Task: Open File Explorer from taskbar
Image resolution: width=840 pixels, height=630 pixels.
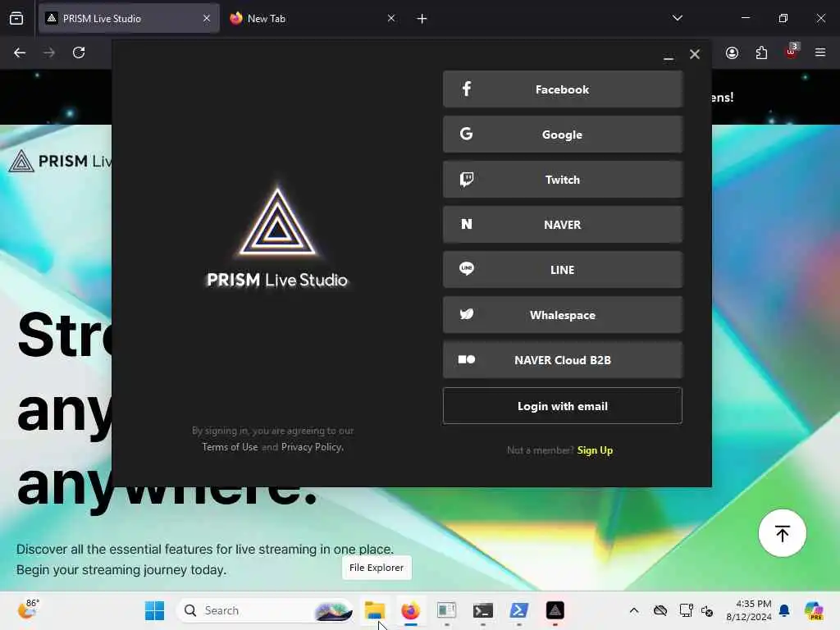Action: coord(375,610)
